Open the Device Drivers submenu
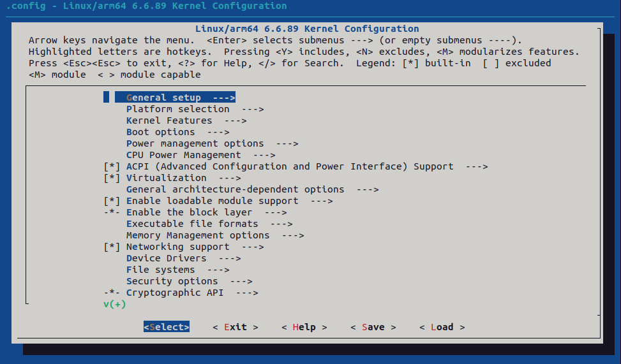This screenshot has height=364, width=621. 166,258
